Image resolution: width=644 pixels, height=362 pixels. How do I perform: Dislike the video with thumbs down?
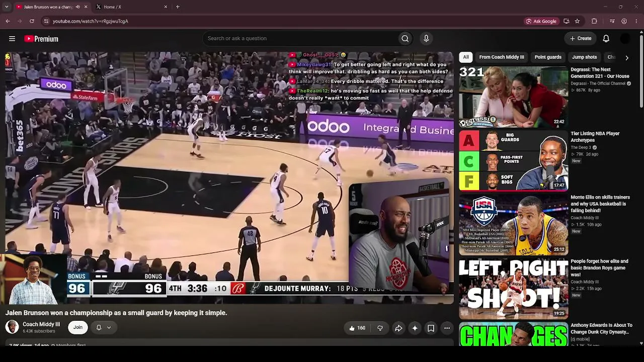pyautogui.click(x=380, y=328)
